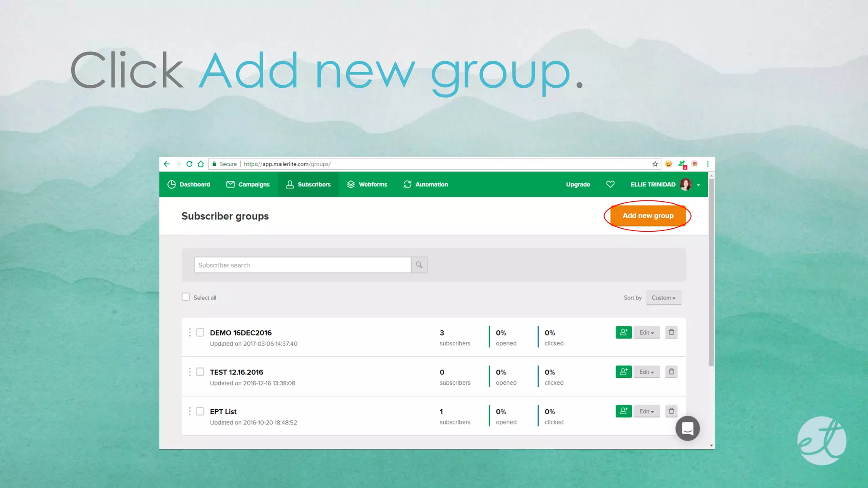Add subscriber to TEST 12.16.2016 group
Viewport: 868px width, 488px height.
(x=623, y=372)
